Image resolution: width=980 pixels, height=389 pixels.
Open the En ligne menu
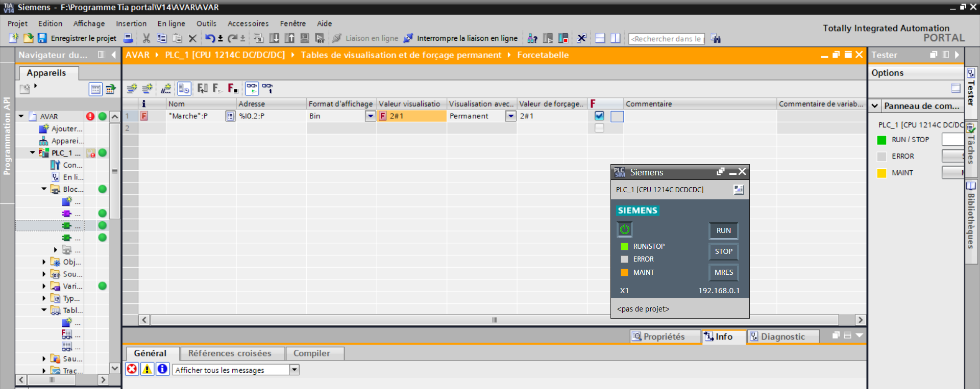tap(171, 23)
